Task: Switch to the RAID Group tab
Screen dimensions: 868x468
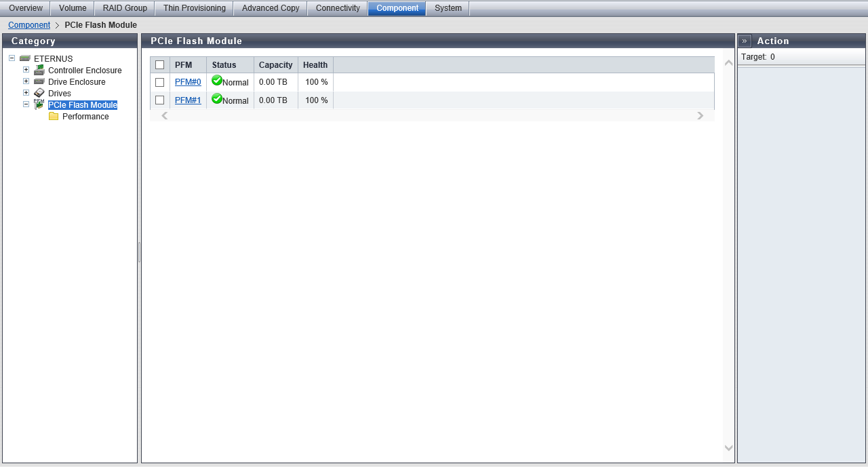Action: coord(125,8)
